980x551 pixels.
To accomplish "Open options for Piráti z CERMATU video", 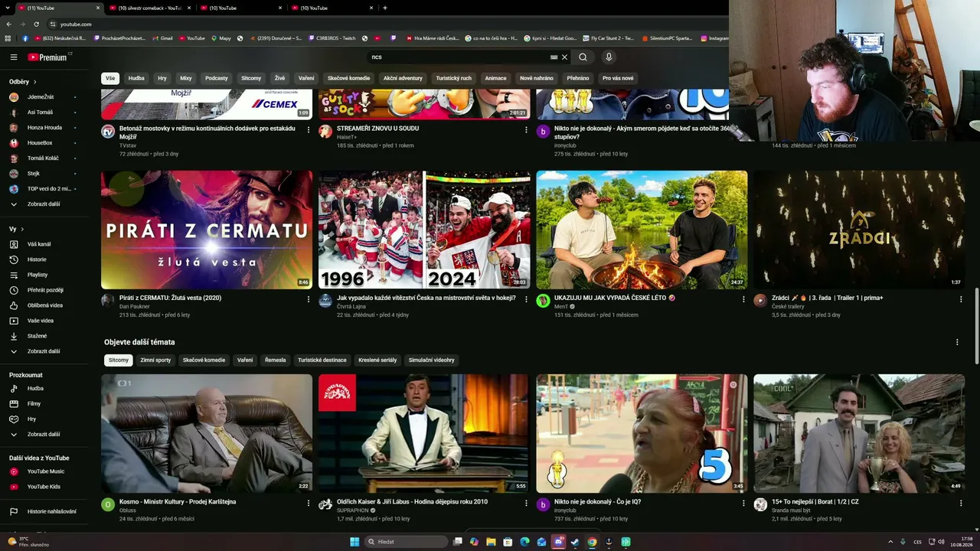I will pos(309,299).
